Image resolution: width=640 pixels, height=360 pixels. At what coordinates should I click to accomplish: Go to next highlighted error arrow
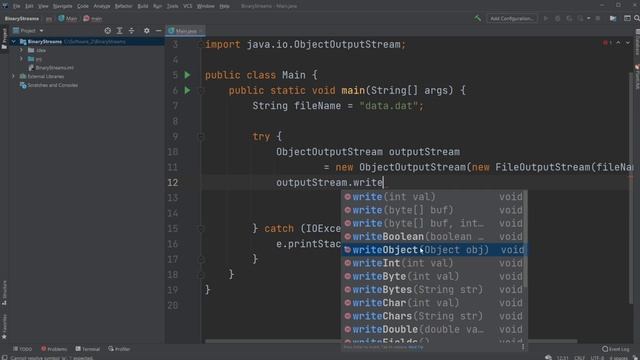(628, 42)
